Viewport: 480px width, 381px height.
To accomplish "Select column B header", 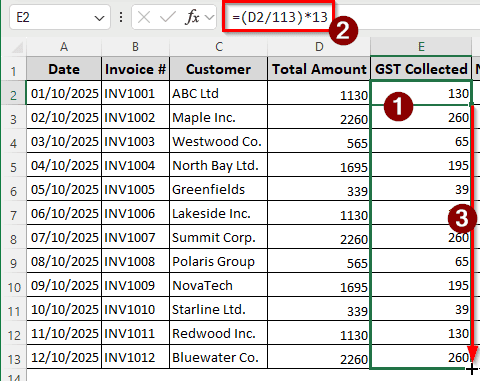I will [135, 47].
